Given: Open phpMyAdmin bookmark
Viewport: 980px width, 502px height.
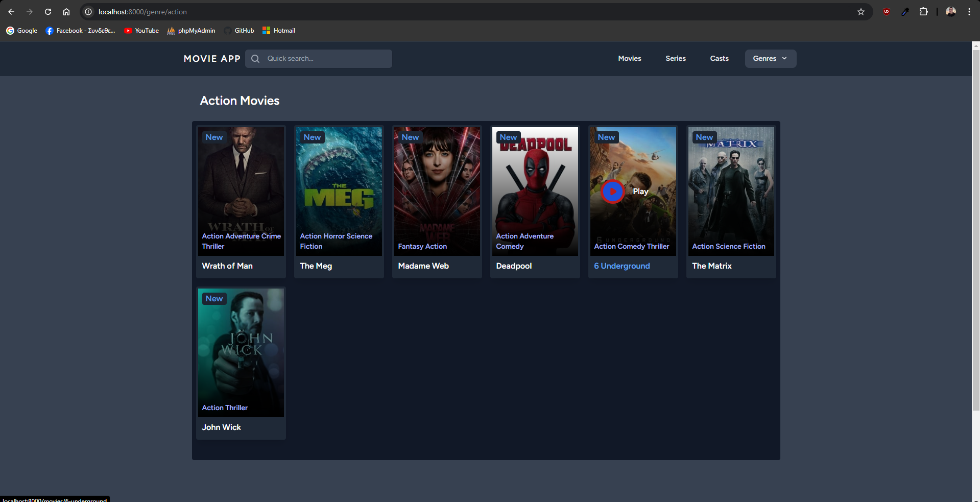Looking at the screenshot, I should coord(191,31).
